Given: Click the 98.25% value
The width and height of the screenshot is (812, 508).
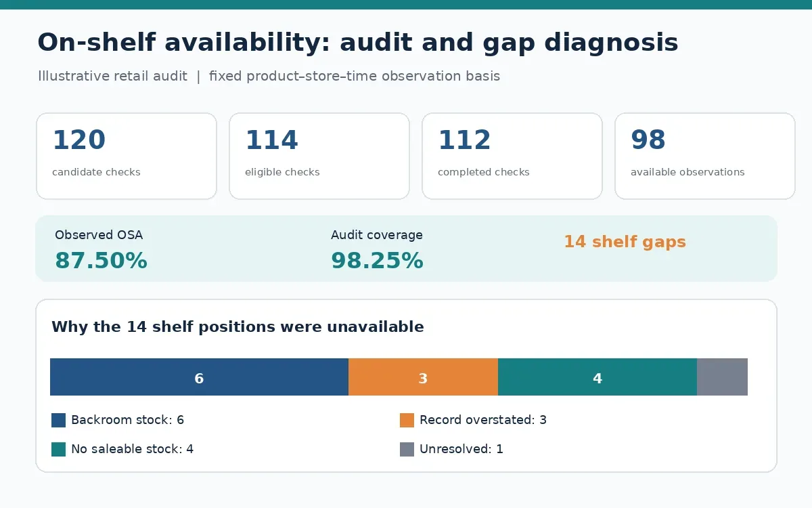Looking at the screenshot, I should [377, 261].
